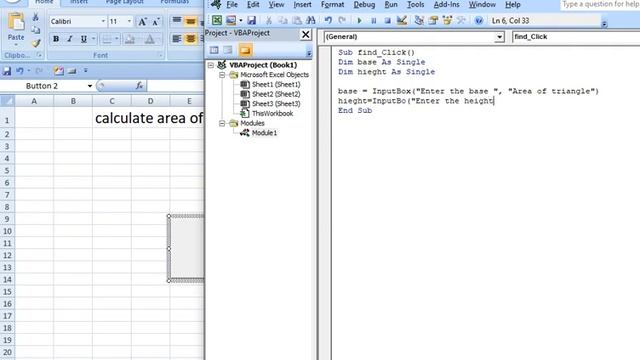Click the Cut scissors icon in Excel ribbon
The width and height of the screenshot is (640, 360).
pyautogui.click(x=36, y=17)
